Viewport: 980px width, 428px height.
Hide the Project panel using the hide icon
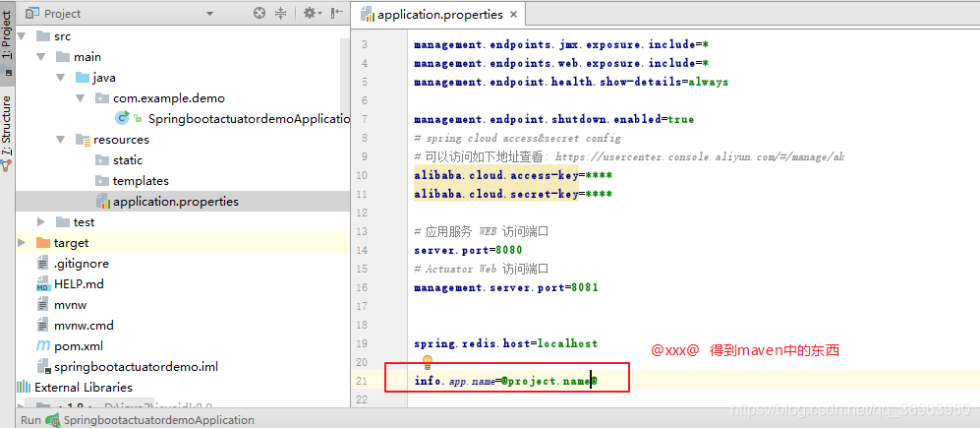tap(337, 13)
